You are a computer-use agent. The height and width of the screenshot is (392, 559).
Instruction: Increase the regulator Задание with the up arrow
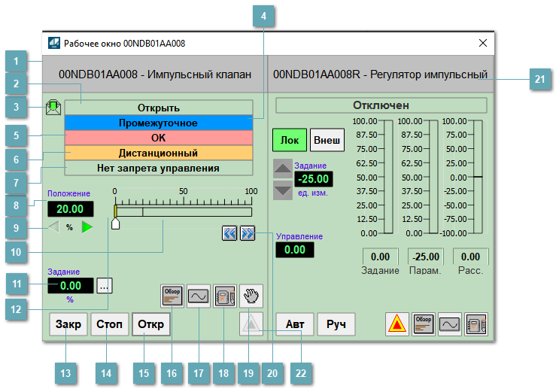click(x=282, y=171)
